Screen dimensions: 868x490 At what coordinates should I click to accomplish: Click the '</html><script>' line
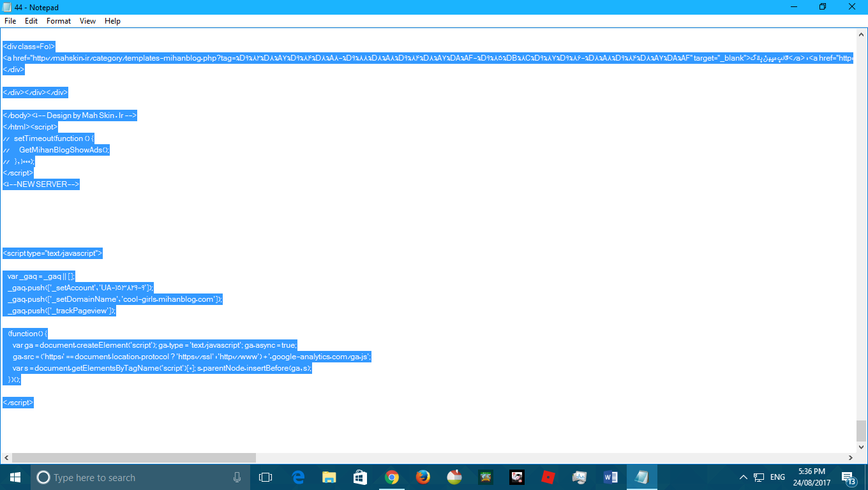click(30, 127)
